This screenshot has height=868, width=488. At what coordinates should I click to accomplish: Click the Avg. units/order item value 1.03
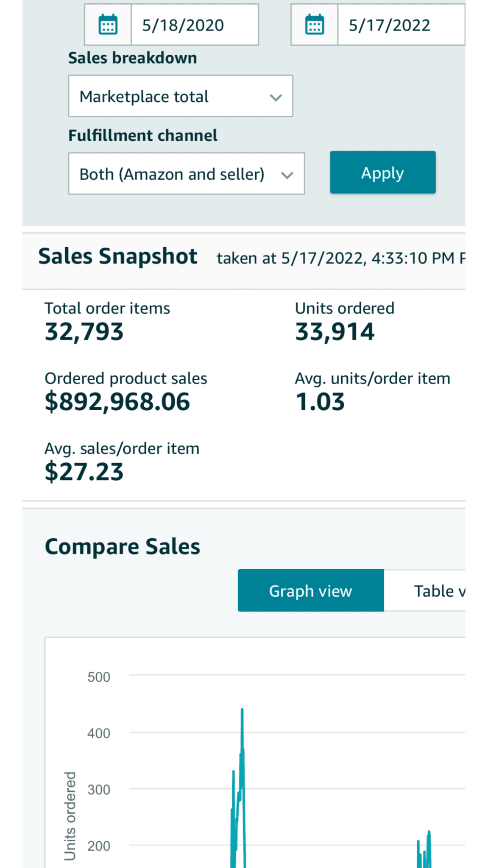point(320,401)
